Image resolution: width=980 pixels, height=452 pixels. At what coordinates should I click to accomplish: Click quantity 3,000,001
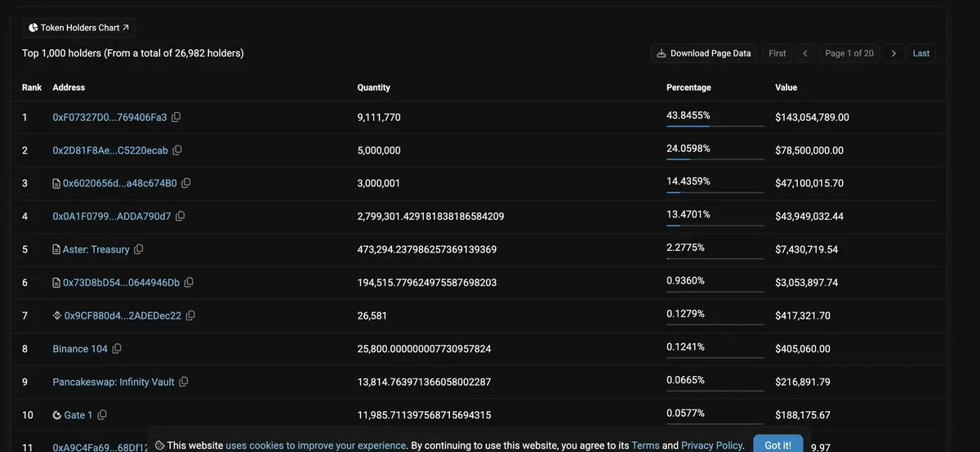pyautogui.click(x=379, y=183)
